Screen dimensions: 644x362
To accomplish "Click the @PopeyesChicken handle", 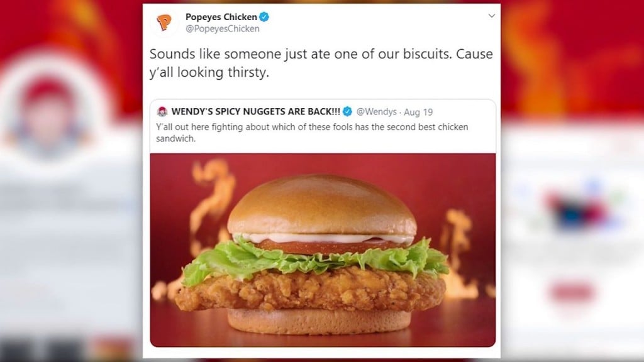I will (222, 29).
